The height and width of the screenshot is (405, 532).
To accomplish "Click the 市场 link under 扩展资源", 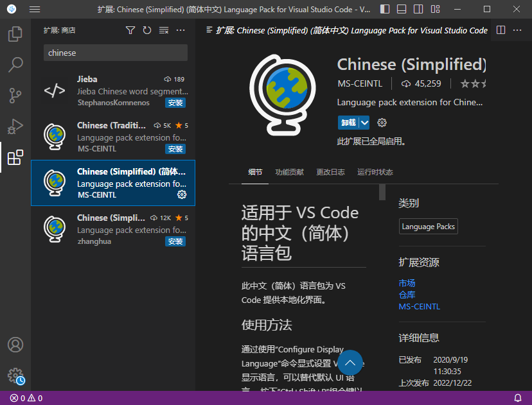I will click(406, 282).
